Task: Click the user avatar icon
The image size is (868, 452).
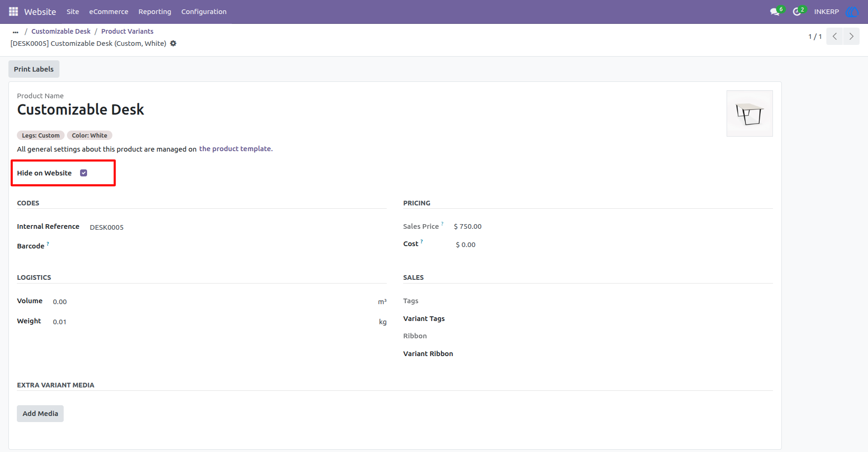Action: pyautogui.click(x=852, y=12)
